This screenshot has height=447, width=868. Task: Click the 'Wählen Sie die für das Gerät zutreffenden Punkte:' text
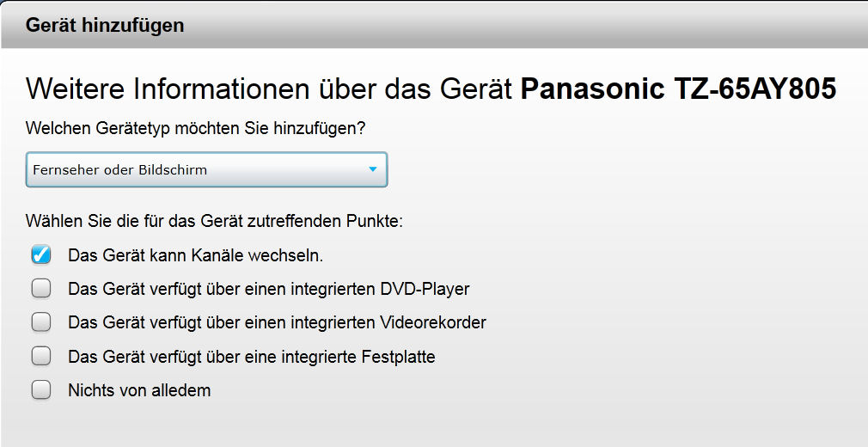pos(214,221)
